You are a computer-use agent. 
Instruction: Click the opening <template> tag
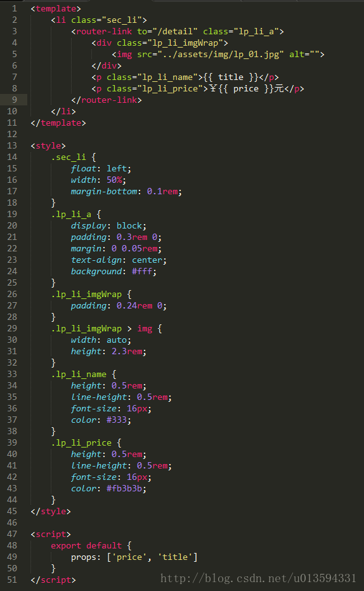pyautogui.click(x=56, y=8)
